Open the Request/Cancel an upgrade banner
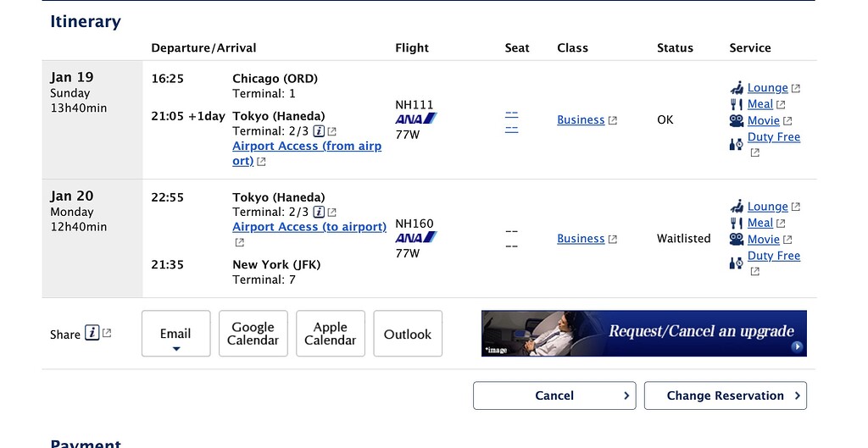This screenshot has width=868, height=448. [643, 333]
